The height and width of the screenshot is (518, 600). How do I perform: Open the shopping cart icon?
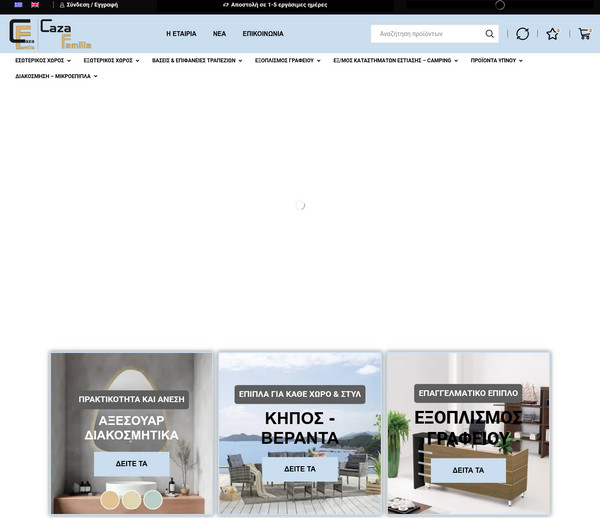[584, 34]
